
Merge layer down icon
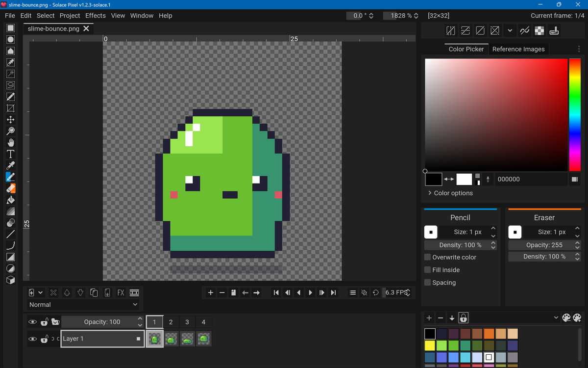click(107, 292)
